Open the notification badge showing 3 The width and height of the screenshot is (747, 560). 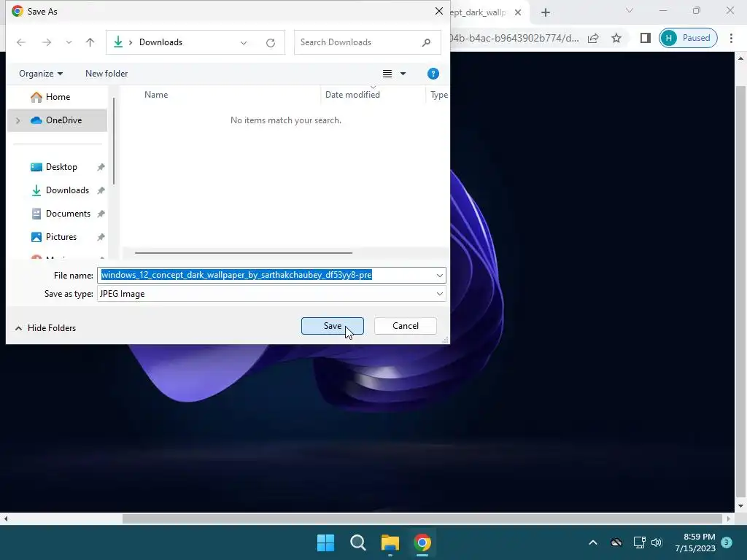click(727, 542)
